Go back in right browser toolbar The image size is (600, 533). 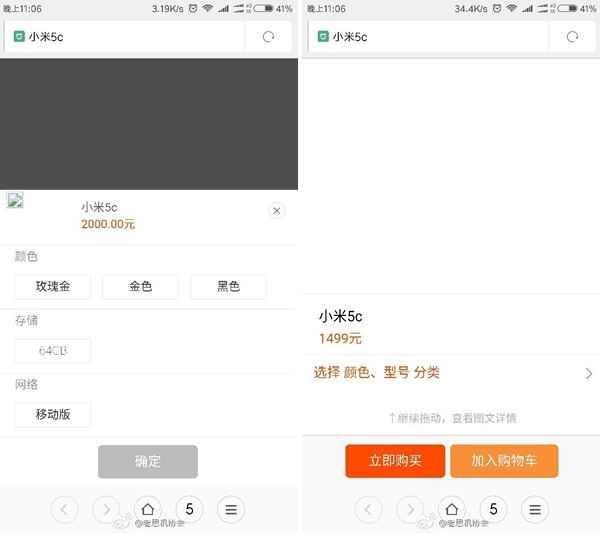coord(368,509)
